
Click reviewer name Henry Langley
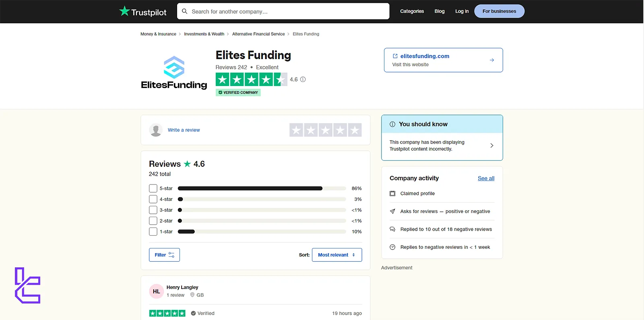(x=182, y=287)
